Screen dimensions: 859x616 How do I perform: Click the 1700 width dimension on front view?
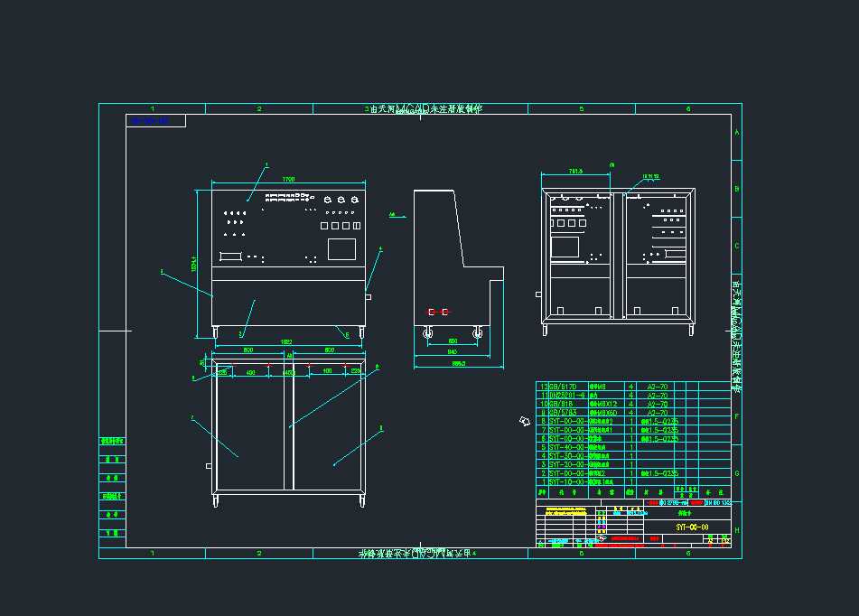pos(288,179)
